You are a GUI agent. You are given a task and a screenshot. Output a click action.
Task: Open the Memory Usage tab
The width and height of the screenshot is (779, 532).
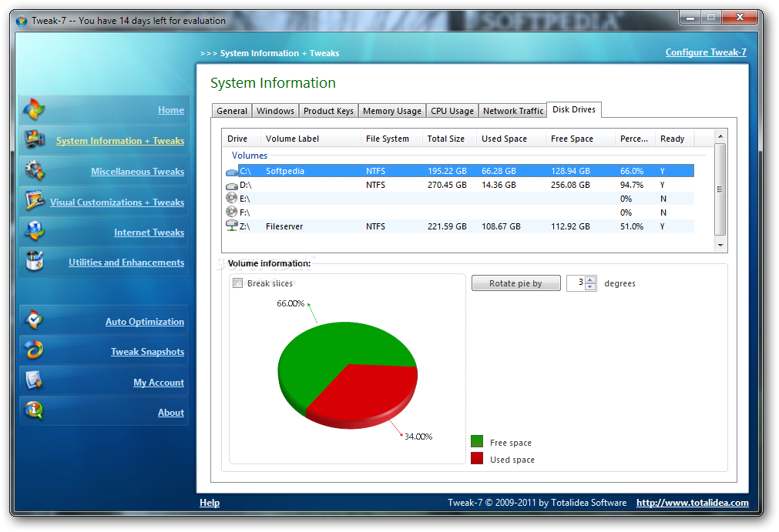[x=392, y=111]
